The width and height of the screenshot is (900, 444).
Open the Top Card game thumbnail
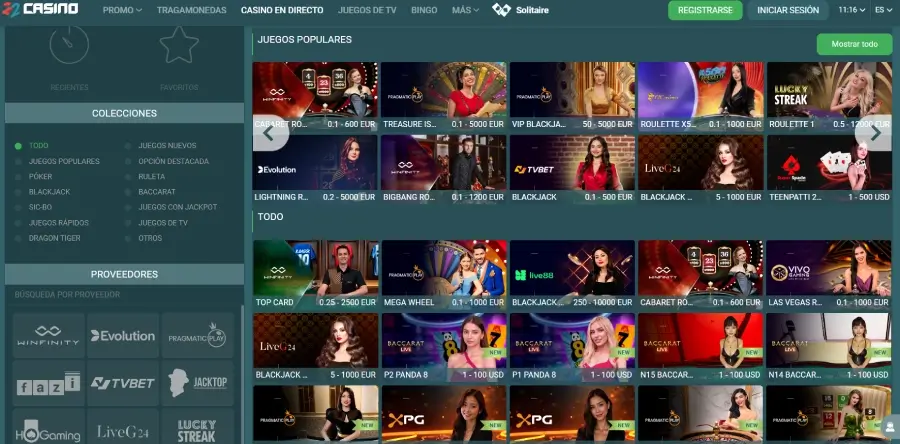[316, 268]
